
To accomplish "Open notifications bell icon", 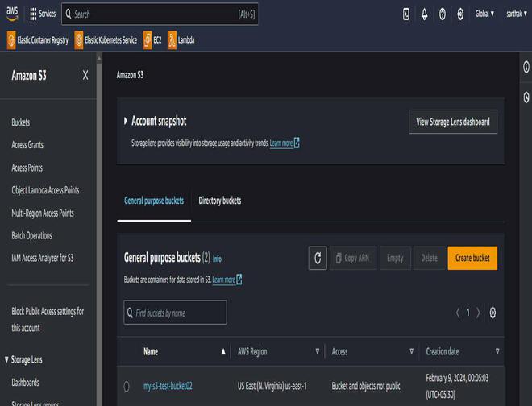I will [x=424, y=14].
